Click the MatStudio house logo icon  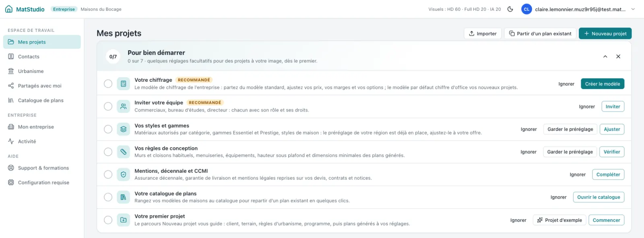coord(9,9)
